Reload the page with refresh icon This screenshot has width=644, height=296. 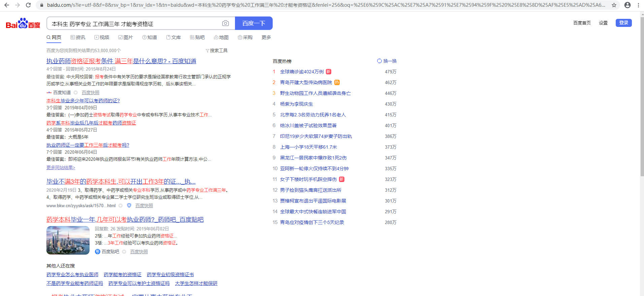click(x=28, y=5)
